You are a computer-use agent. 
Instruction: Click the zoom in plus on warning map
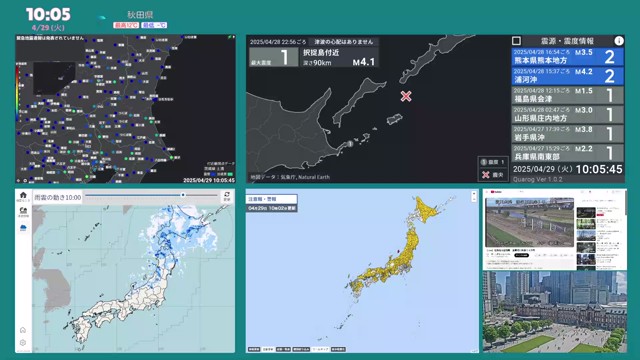pos(474,193)
